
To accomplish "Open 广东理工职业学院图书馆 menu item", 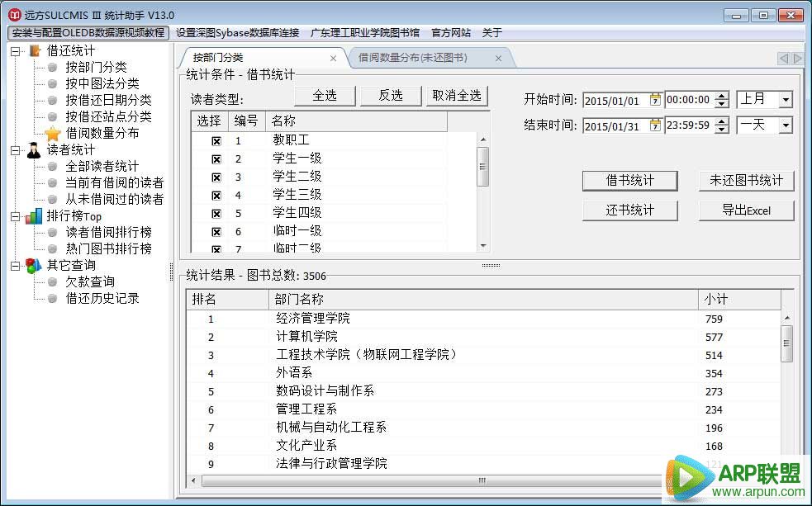I will coord(365,32).
